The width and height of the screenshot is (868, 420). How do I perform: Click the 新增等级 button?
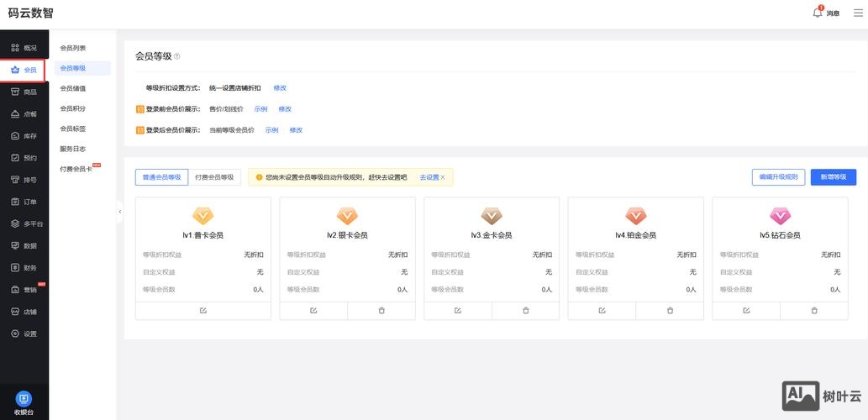[x=834, y=177]
